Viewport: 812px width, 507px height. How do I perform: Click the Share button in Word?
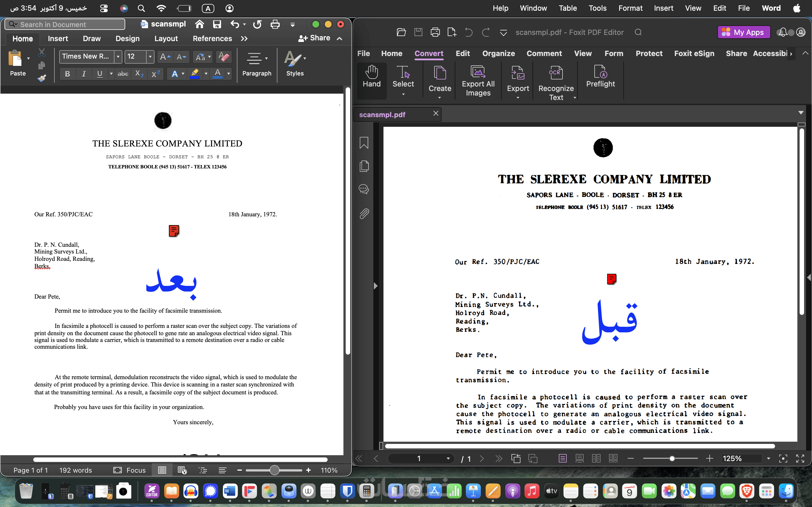click(x=314, y=38)
